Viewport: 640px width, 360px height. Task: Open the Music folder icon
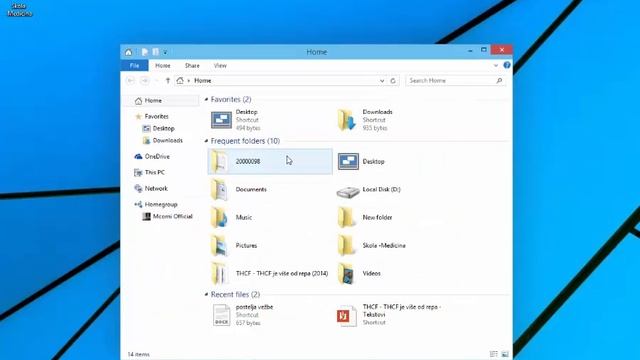pos(220,217)
